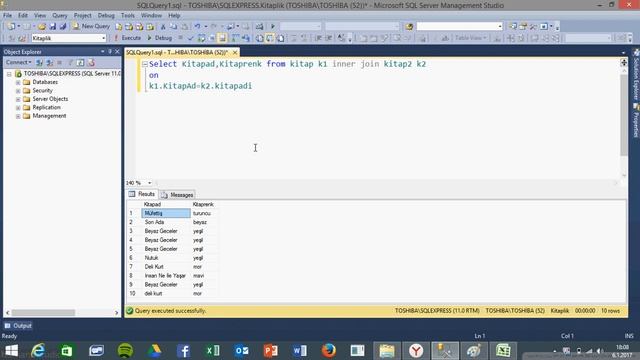This screenshot has width=640, height=360.
Task: Open Spotify from the taskbar
Action: pyautogui.click(x=125, y=351)
